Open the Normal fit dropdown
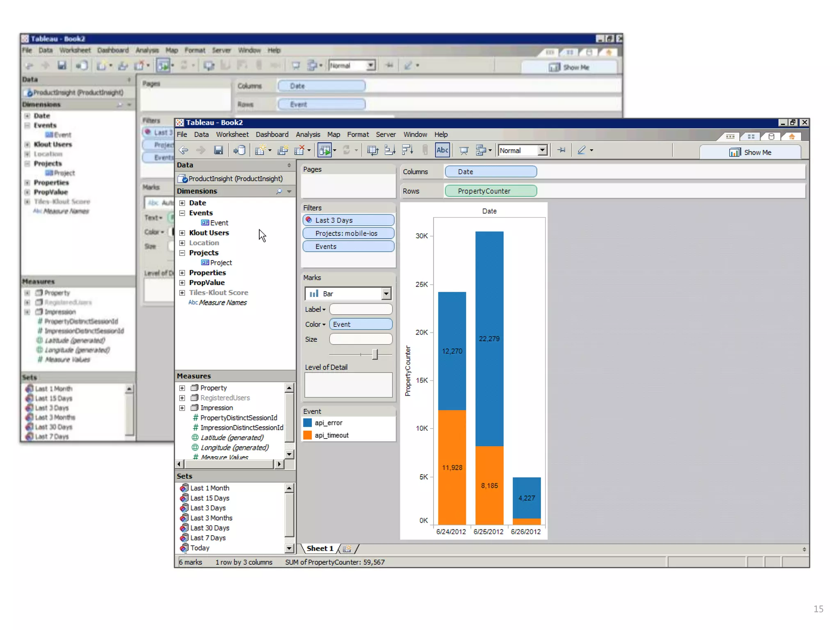 point(542,151)
